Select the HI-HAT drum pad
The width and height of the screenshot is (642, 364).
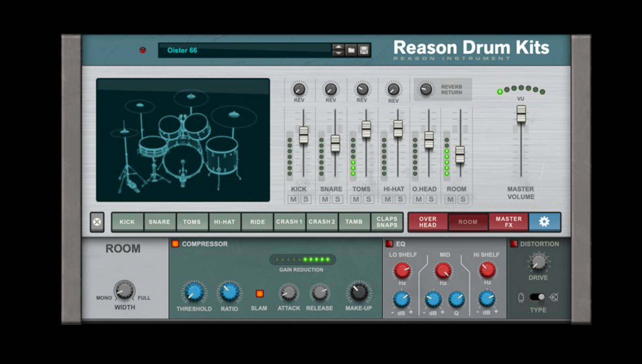coord(224,222)
